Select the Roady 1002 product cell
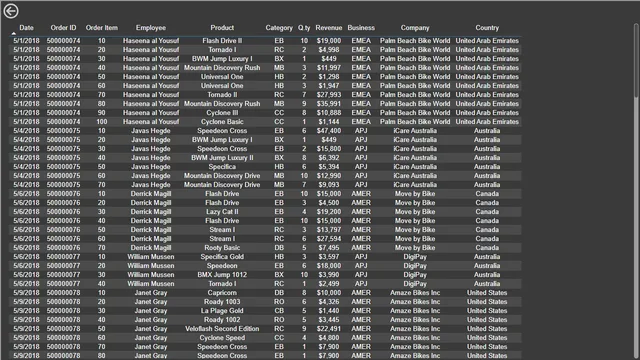The height and width of the screenshot is (360, 640). coord(222,320)
